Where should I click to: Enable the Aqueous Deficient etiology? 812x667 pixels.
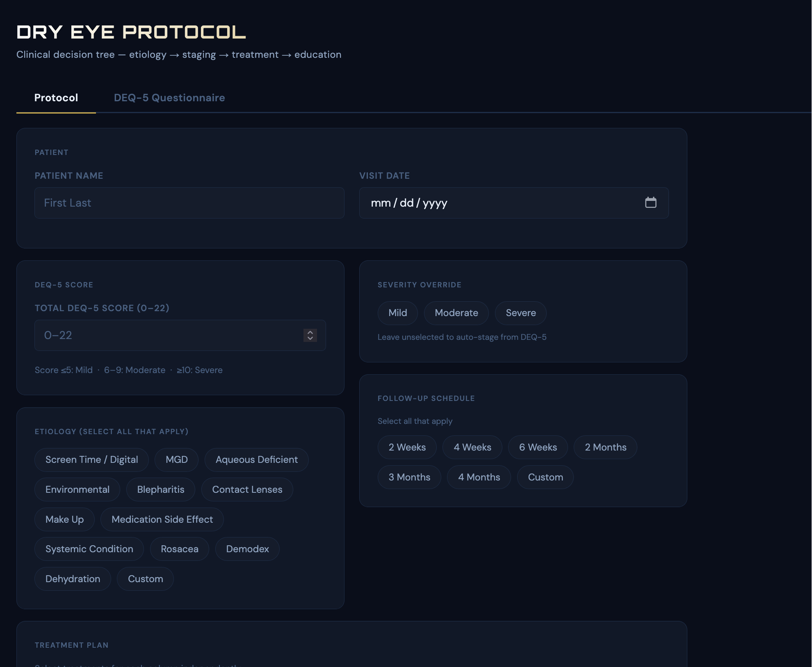(257, 460)
